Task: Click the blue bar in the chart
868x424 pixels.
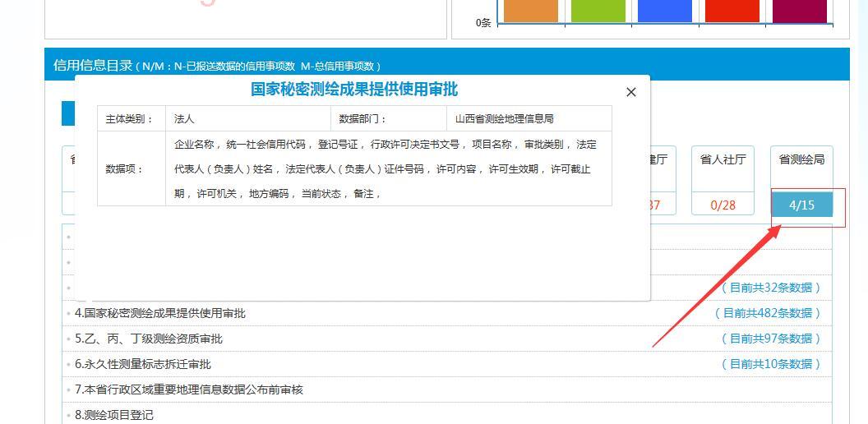Action: tap(664, 11)
